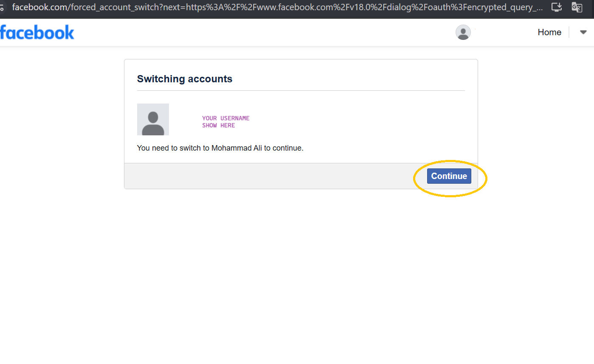Viewport: 594px width, 364px height.
Task: Click the gray footer bar left of Continue
Action: click(272, 176)
